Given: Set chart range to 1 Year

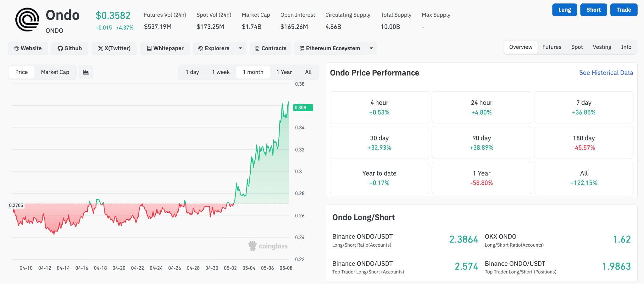Looking at the screenshot, I should [284, 72].
